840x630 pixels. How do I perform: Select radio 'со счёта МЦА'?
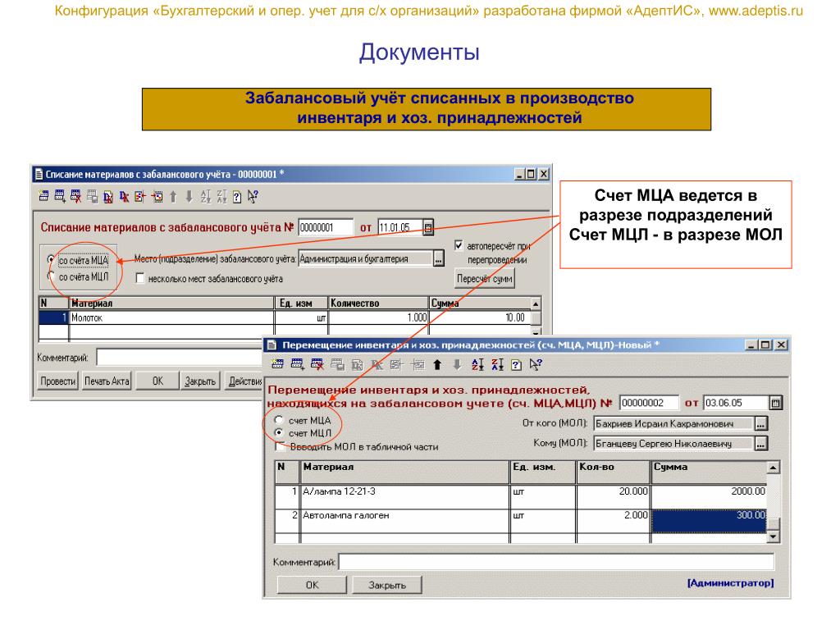[51, 260]
